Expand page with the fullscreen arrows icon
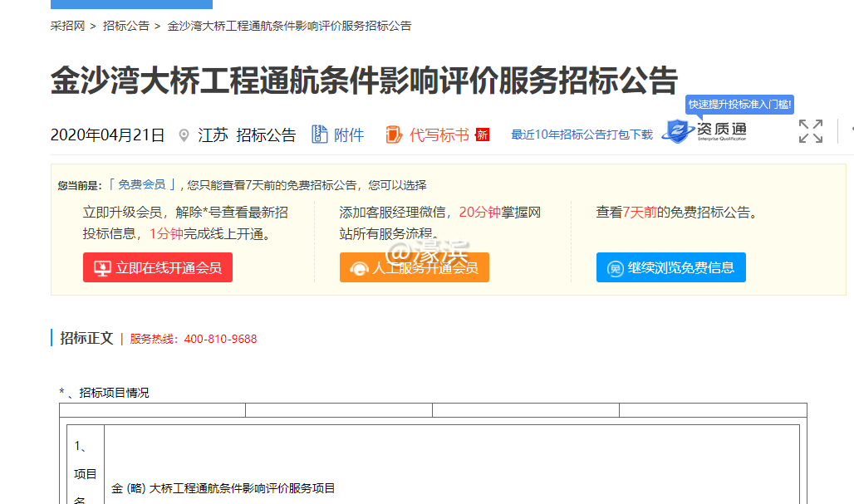854x504 pixels. [810, 131]
